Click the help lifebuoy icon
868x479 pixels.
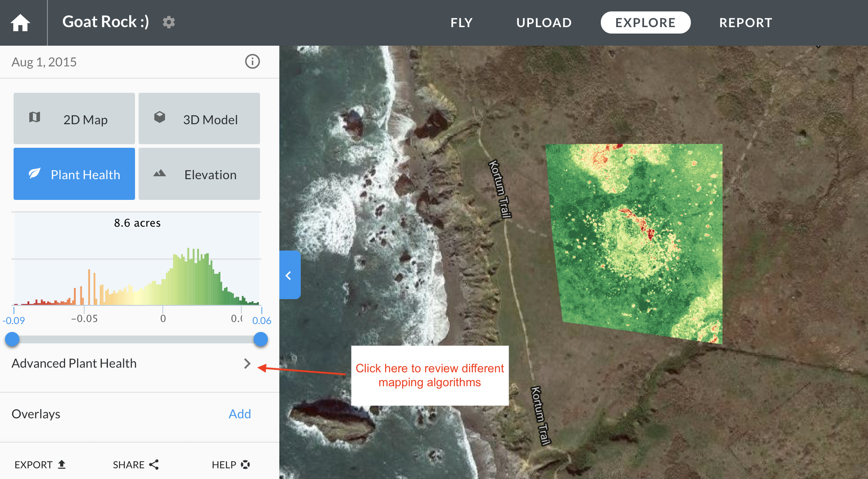pos(245,464)
